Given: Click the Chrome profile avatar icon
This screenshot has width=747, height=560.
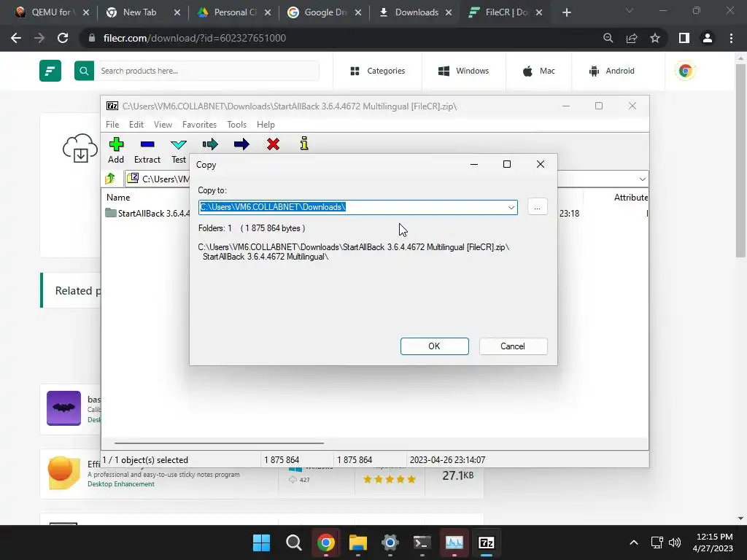Looking at the screenshot, I should point(708,38).
